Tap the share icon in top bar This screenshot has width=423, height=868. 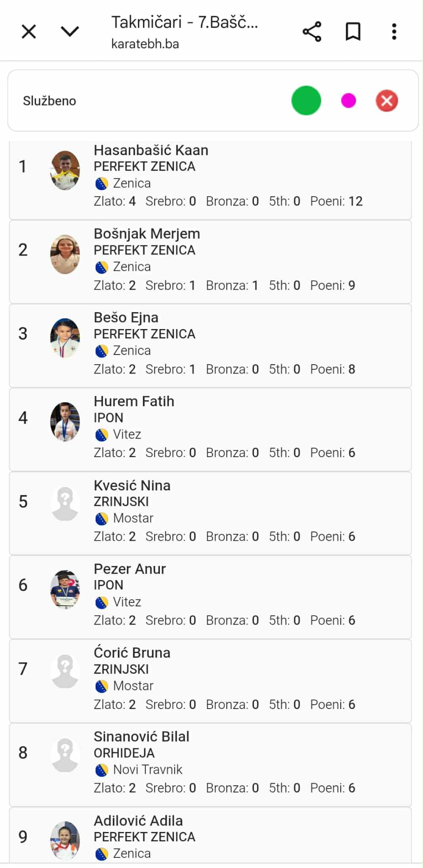click(312, 32)
